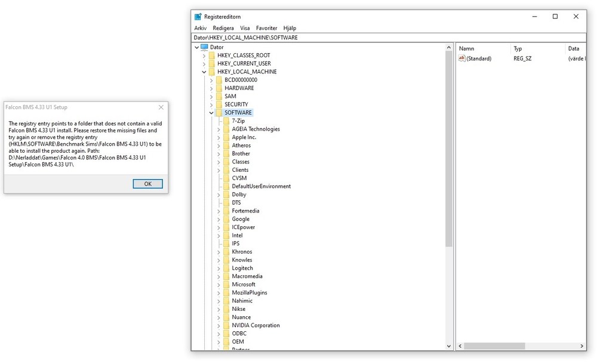
Task: Click the Registereditorn app icon in title bar
Action: (x=198, y=17)
